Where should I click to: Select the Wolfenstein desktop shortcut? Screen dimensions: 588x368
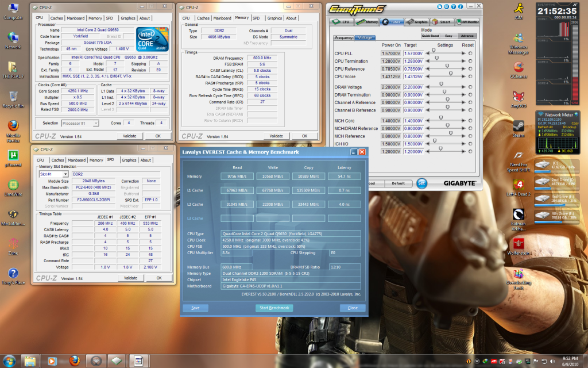click(519, 246)
